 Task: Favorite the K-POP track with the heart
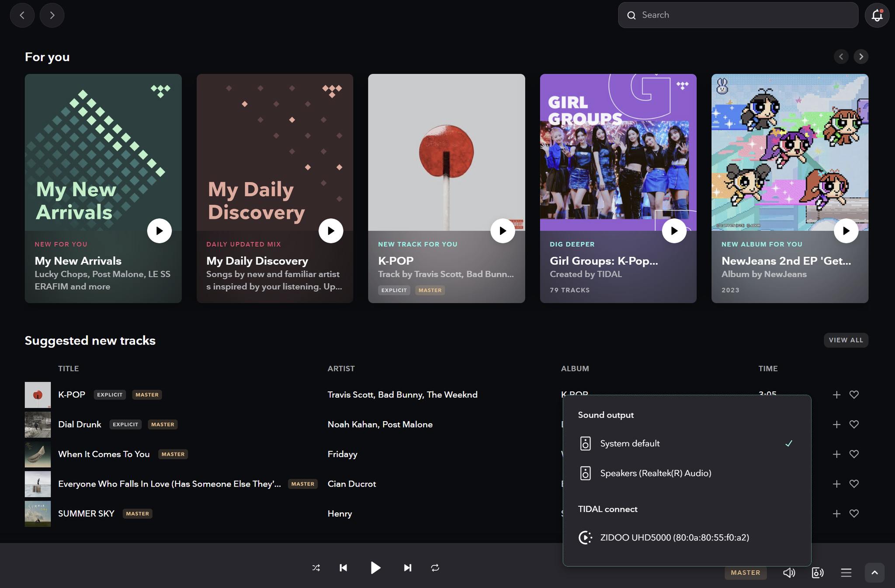pos(854,394)
